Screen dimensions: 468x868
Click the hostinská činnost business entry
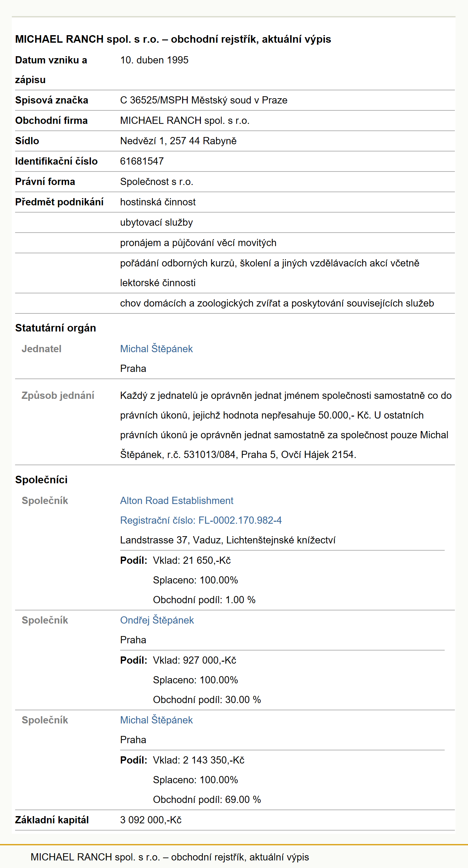coord(158,202)
